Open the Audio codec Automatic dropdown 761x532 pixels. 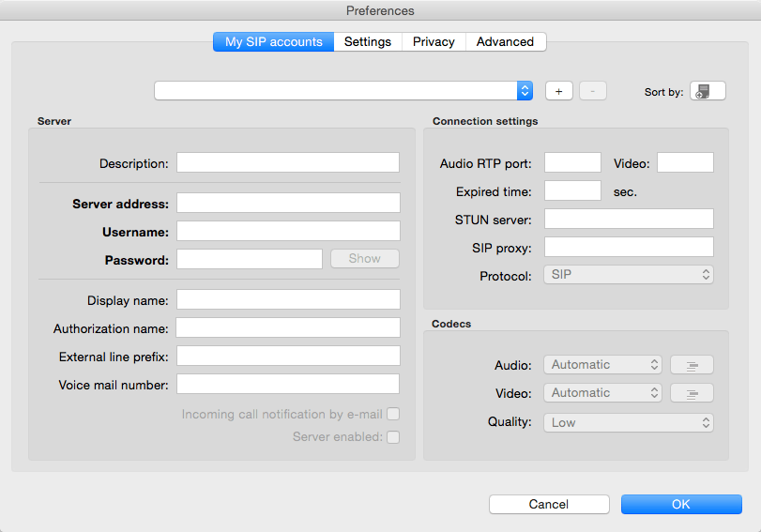pos(602,365)
